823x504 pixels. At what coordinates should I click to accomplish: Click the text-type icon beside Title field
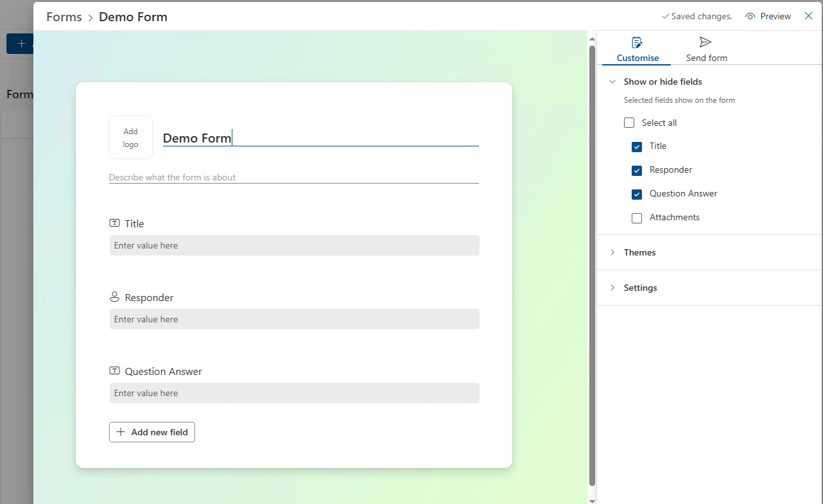point(114,223)
